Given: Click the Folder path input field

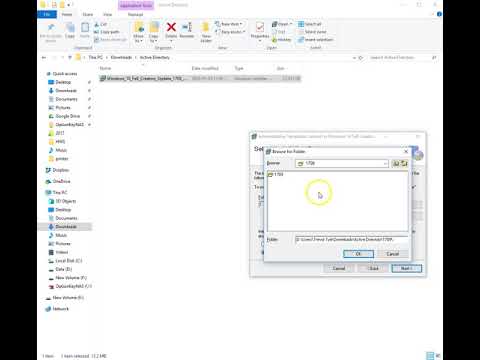Looking at the screenshot, I should click(x=351, y=240).
